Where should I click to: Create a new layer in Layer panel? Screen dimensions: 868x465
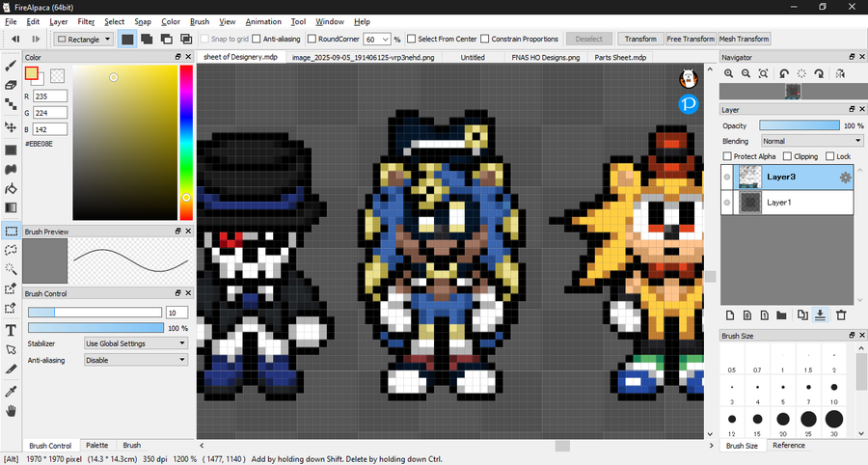[730, 315]
